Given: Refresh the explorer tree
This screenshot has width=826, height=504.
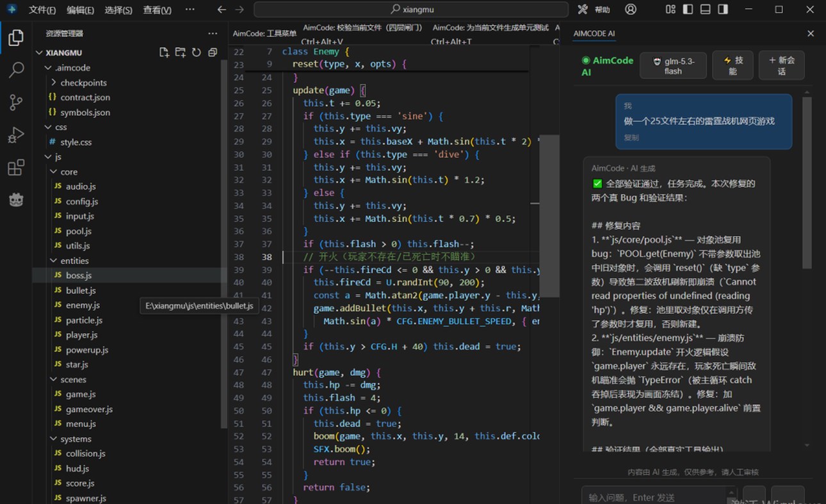Looking at the screenshot, I should pos(197,53).
